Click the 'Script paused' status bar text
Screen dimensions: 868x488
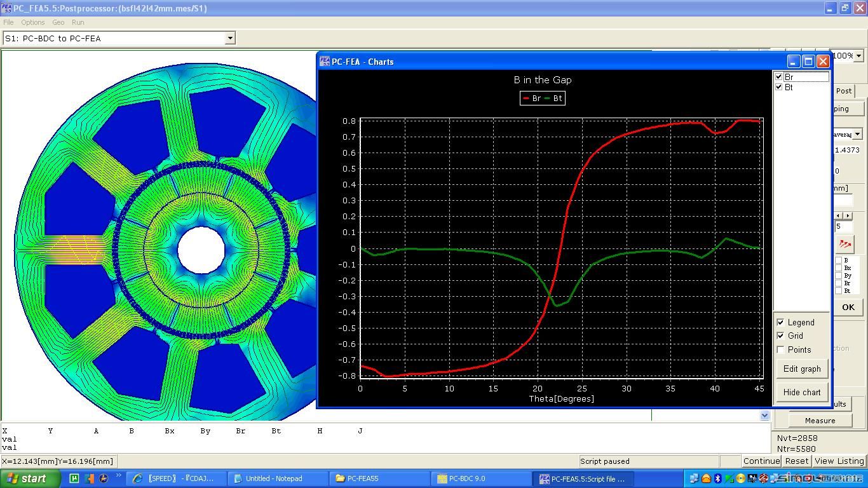coord(605,461)
